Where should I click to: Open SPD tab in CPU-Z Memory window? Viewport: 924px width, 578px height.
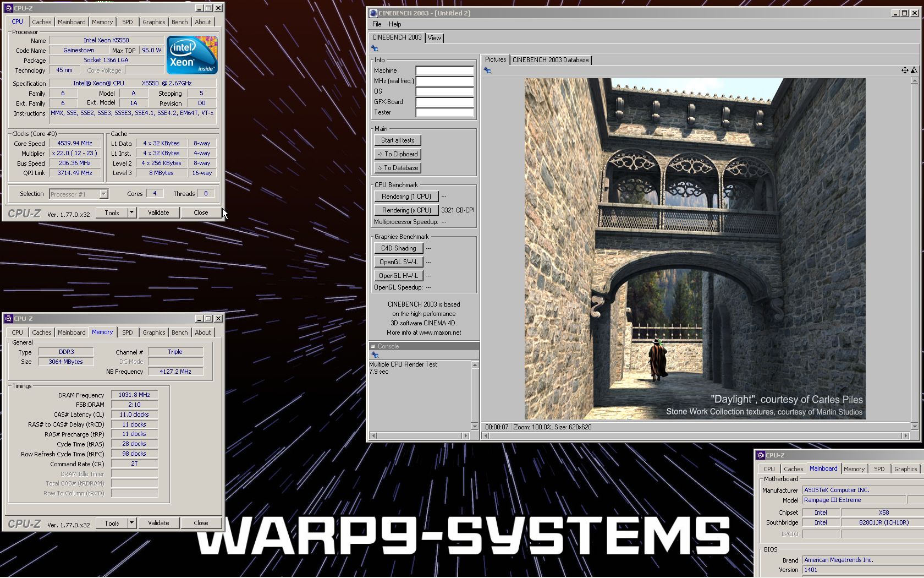coord(128,332)
